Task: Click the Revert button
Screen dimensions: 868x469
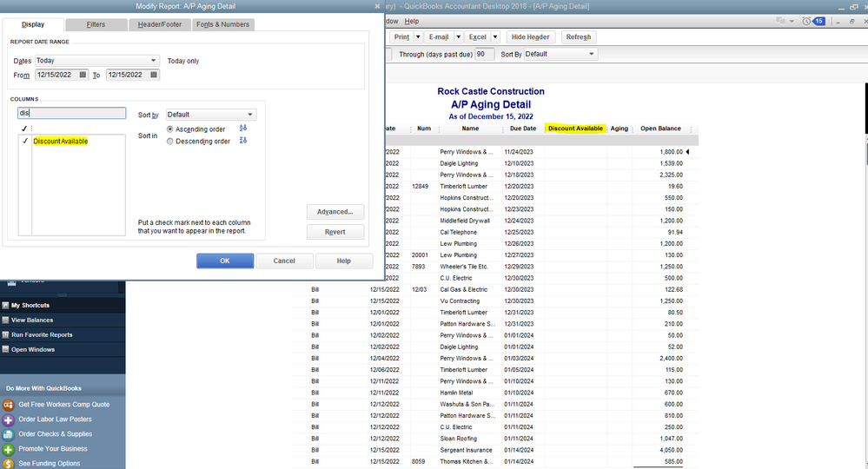Action: pos(335,232)
